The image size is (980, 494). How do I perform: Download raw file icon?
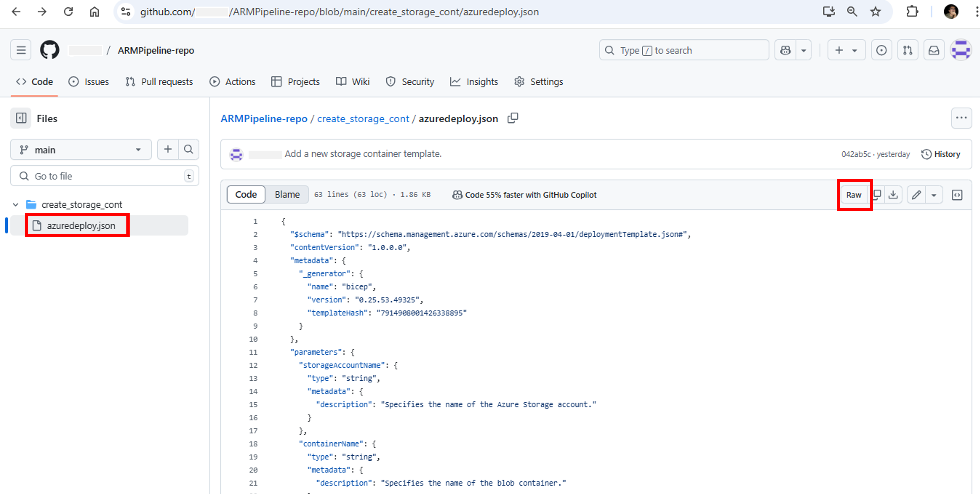pos(894,194)
